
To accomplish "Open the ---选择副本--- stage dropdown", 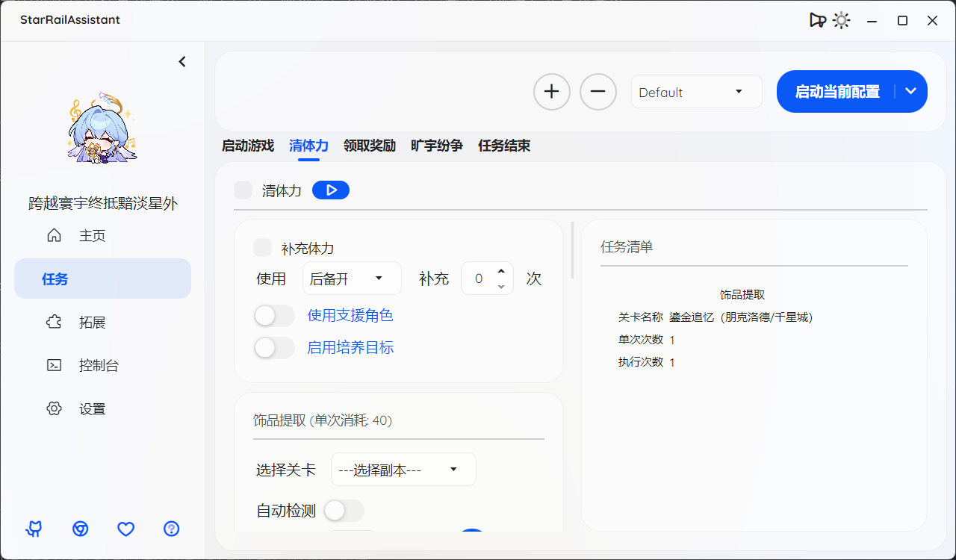I will click(403, 469).
